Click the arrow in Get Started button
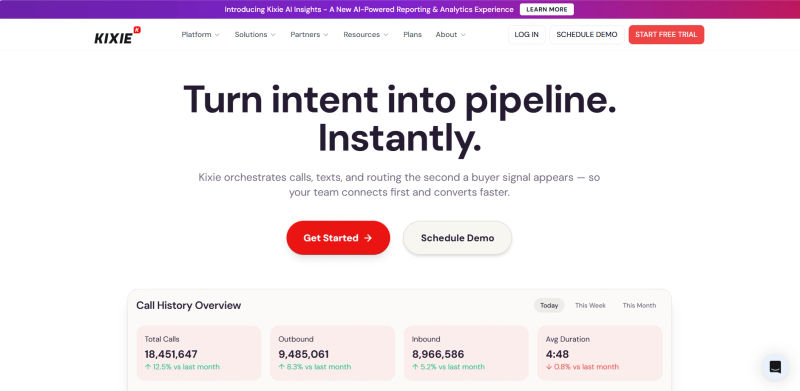Viewport: 800px width, 391px height. [x=368, y=238]
